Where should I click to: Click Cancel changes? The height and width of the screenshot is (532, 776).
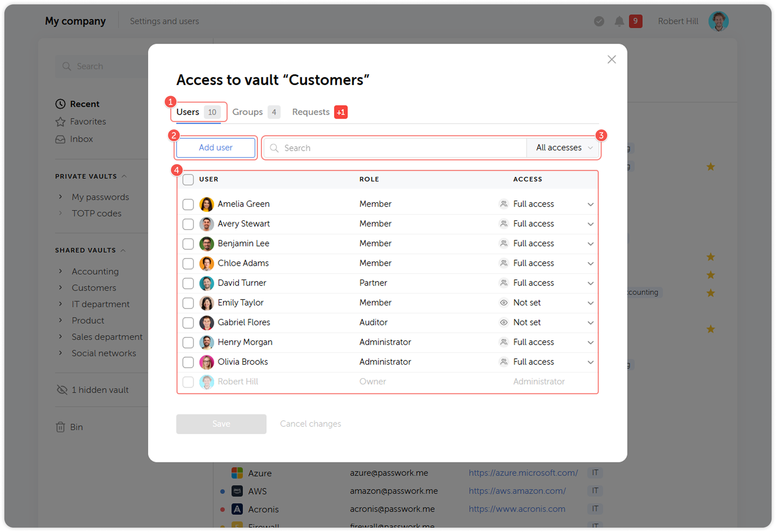coord(310,423)
